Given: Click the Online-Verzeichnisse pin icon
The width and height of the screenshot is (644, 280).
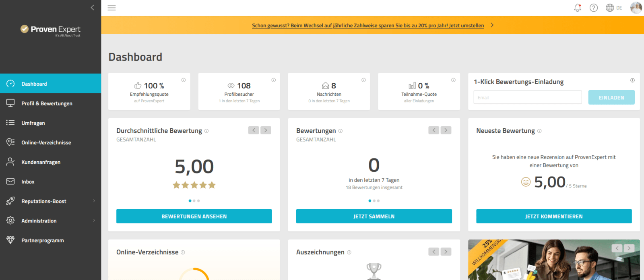Looking at the screenshot, I should [10, 142].
